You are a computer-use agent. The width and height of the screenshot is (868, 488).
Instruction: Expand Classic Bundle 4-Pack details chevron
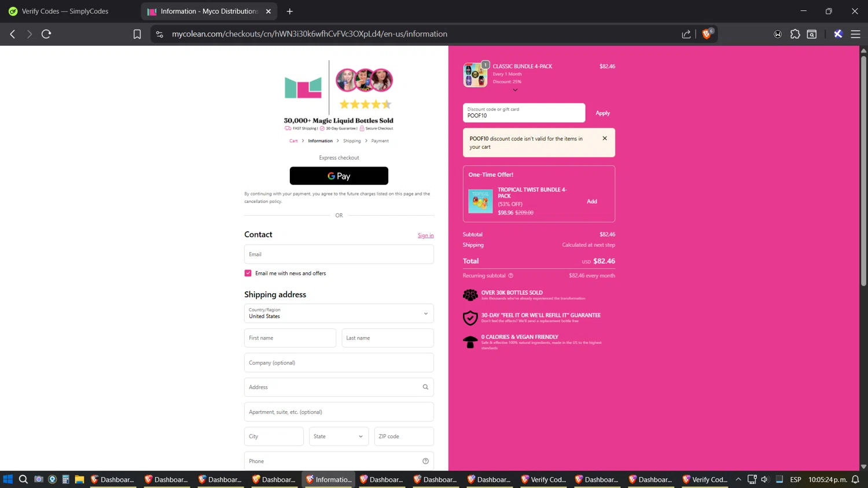pyautogui.click(x=515, y=90)
